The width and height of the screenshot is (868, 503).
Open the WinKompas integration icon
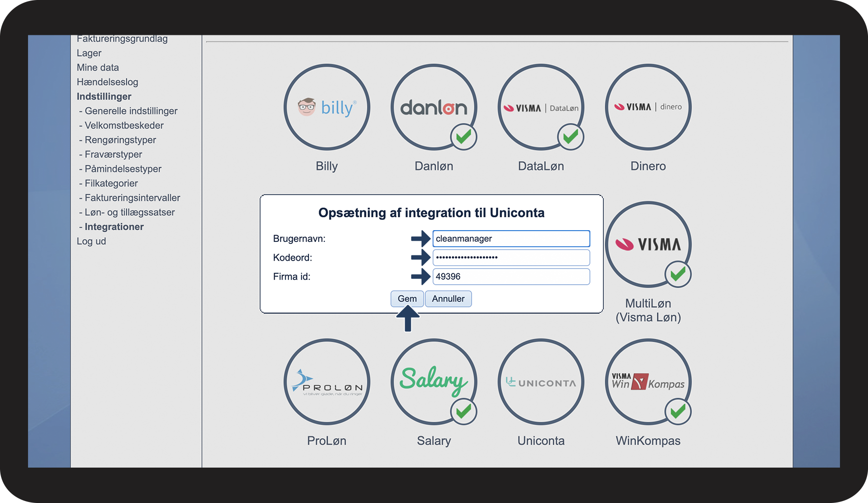tap(648, 382)
